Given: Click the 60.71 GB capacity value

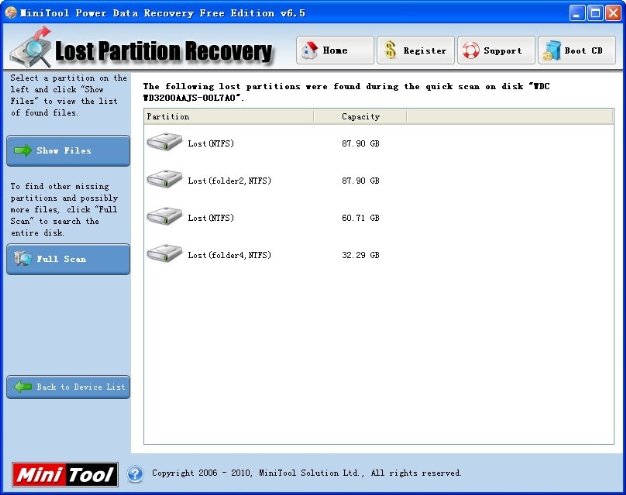Looking at the screenshot, I should [361, 218].
